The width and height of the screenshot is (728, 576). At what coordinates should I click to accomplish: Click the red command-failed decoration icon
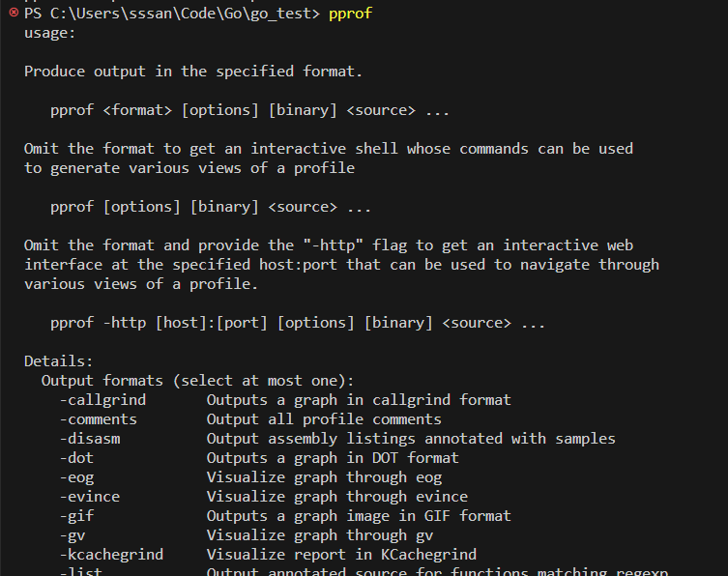[14, 14]
